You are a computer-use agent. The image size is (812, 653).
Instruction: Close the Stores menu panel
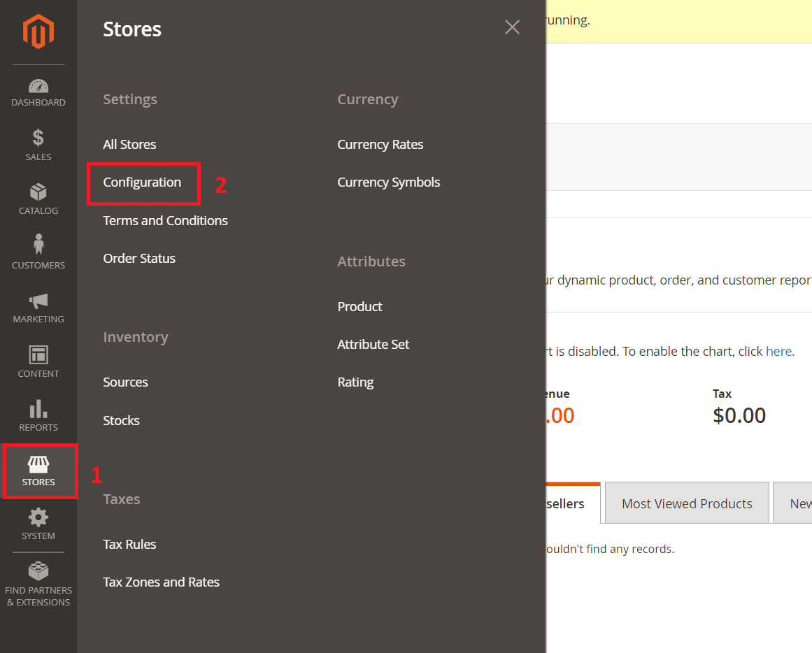(x=512, y=27)
